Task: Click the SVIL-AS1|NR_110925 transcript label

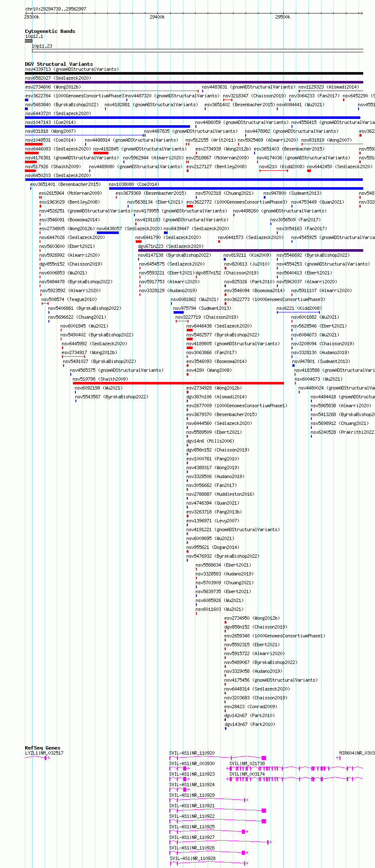Action: (x=192, y=827)
